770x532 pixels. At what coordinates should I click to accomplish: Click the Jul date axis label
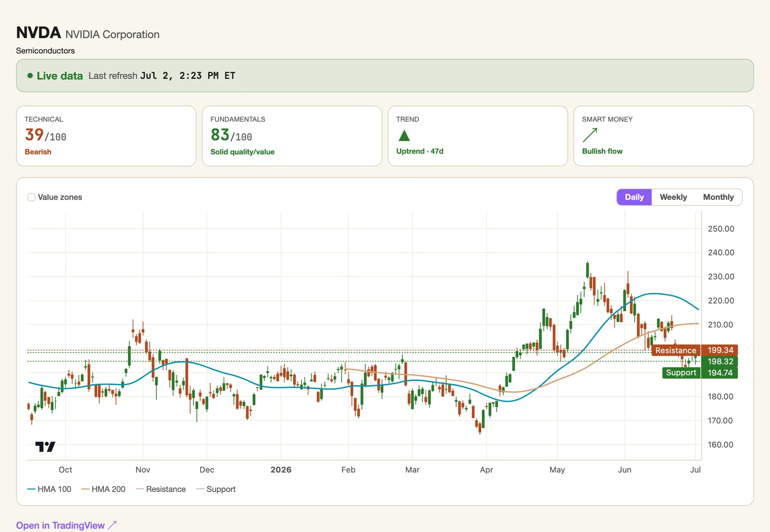(695, 470)
